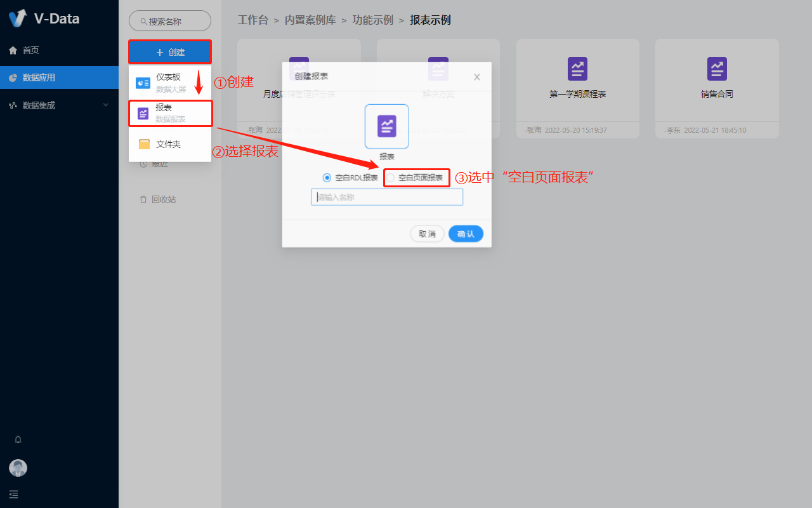This screenshot has height=508, width=812.
Task: Click the user avatar in sidebar
Action: [18, 468]
